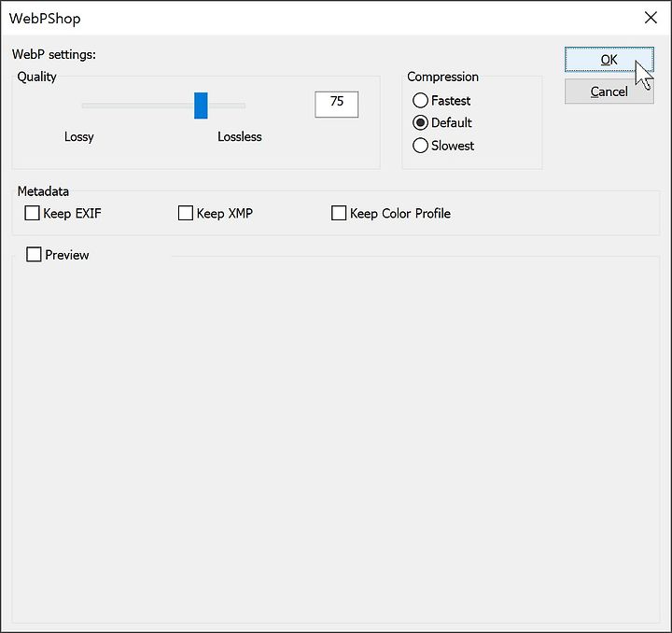Enable Keep EXIF metadata
This screenshot has height=633, width=672.
[63, 213]
